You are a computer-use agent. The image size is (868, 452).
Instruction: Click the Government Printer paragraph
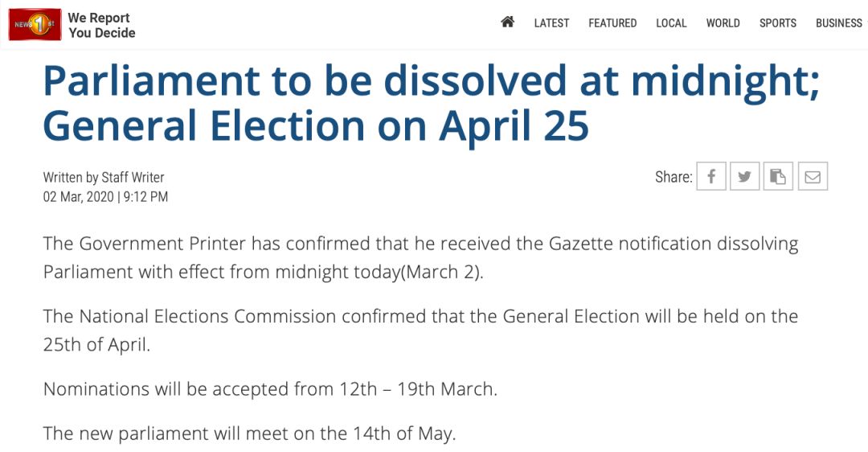tap(420, 257)
